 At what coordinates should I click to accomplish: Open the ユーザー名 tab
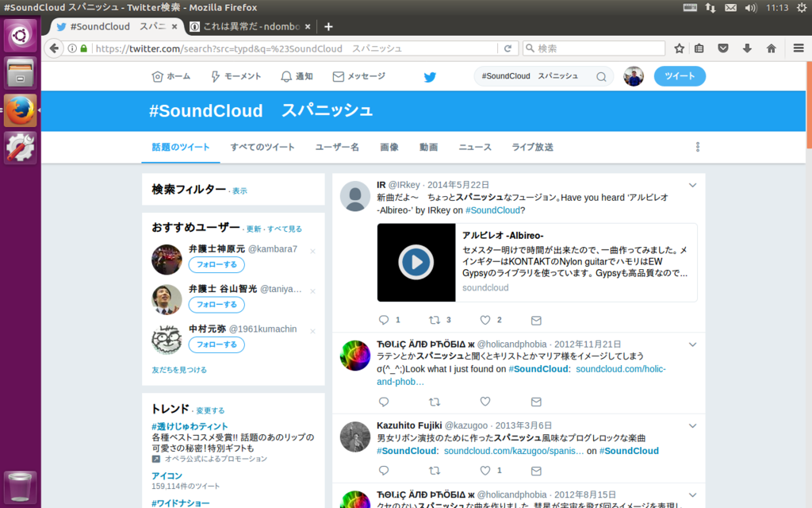pos(337,147)
